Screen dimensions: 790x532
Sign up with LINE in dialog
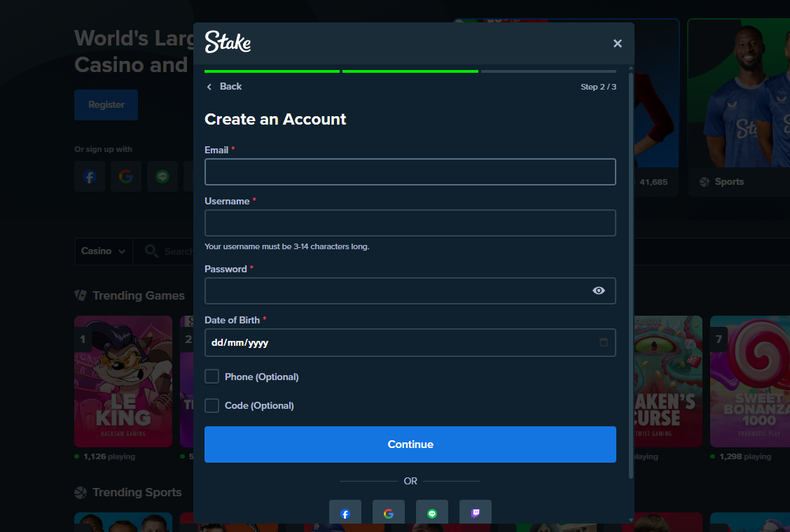[432, 512]
